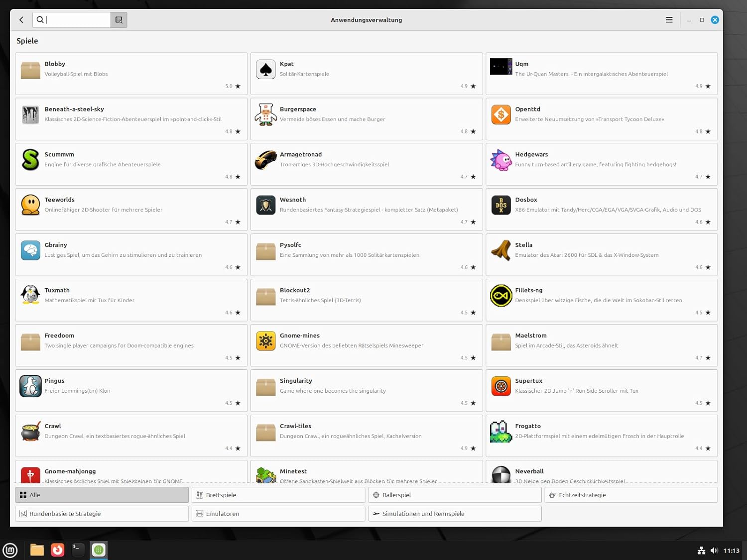Viewport: 747px width, 560px height.
Task: Open the Gnome-mines mine icon
Action: pyautogui.click(x=266, y=341)
